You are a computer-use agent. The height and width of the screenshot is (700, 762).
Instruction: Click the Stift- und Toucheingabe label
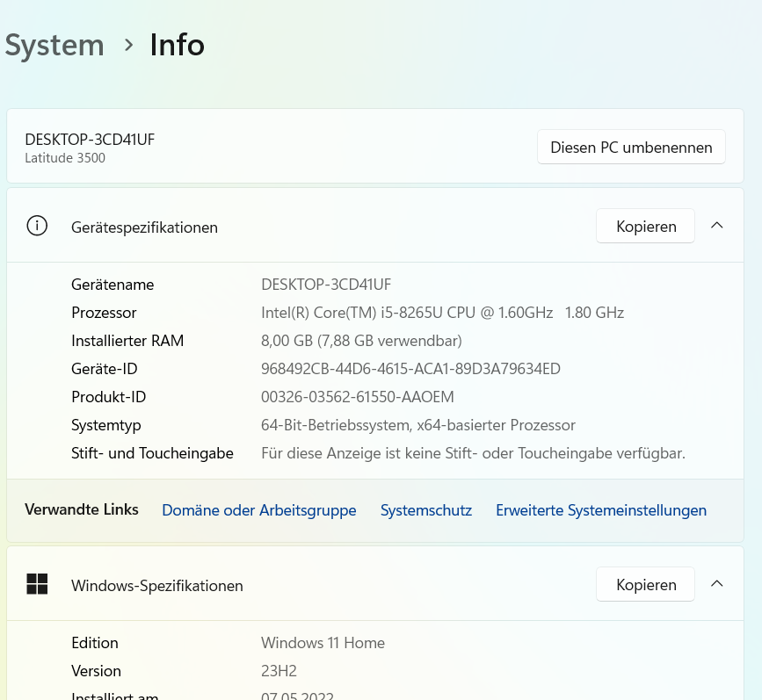click(x=152, y=453)
